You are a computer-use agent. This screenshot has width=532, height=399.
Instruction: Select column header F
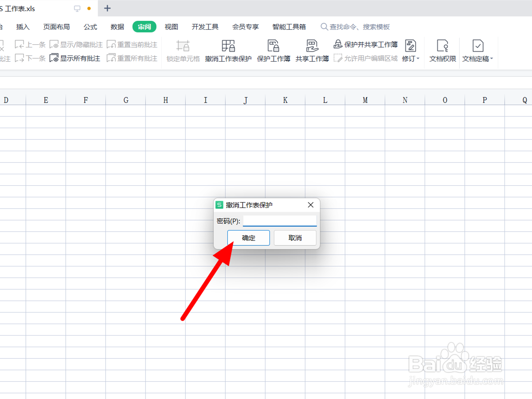tap(86, 100)
